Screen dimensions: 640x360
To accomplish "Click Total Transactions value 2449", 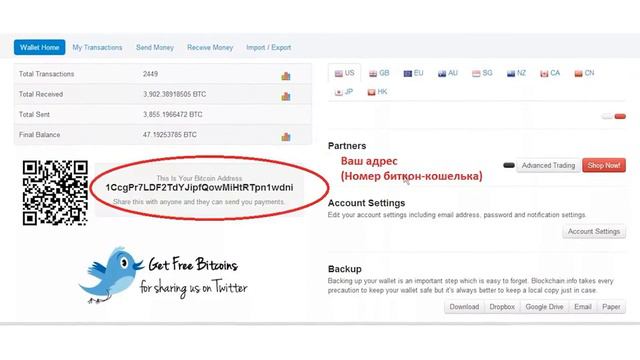I will pos(150,74).
